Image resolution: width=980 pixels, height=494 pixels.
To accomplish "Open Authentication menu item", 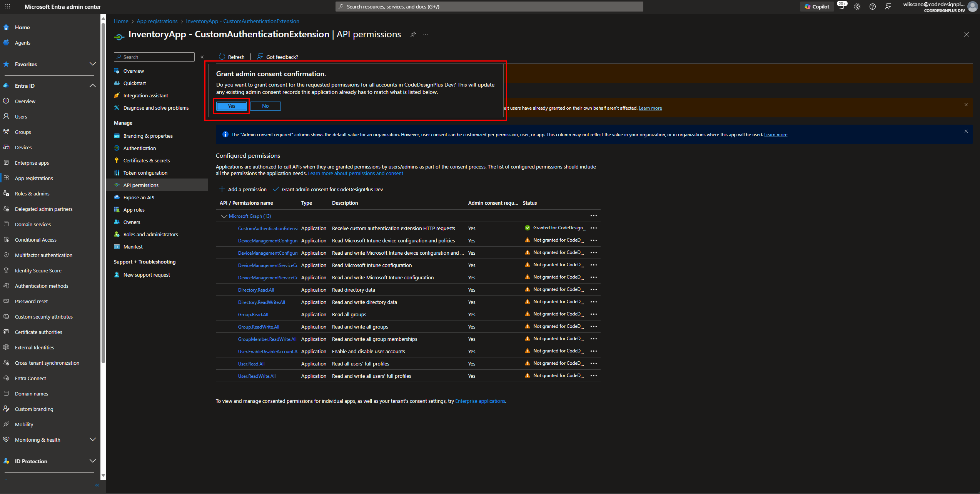I will coord(139,148).
